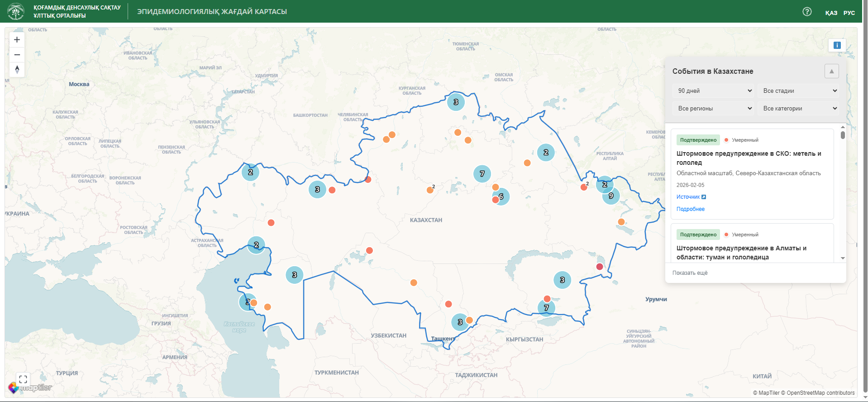
Task: Click Показать ещё to load more events
Action: click(690, 273)
